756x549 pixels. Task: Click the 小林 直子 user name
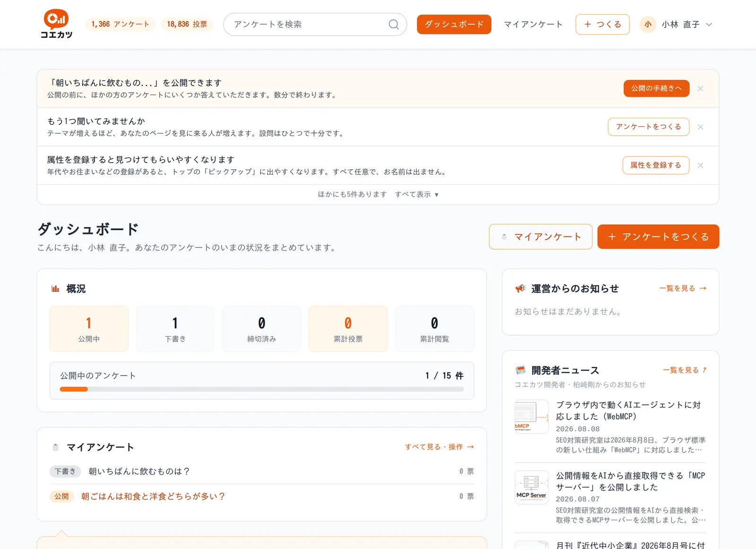[680, 25]
